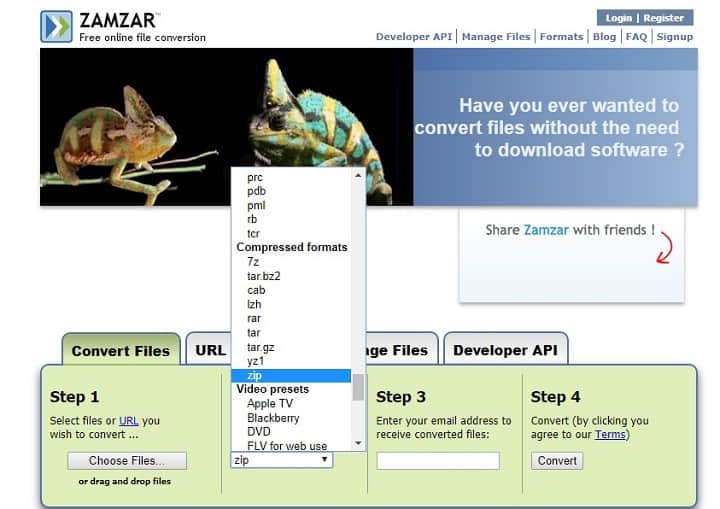
Task: Select the highlighted zip option
Action: coord(291,375)
